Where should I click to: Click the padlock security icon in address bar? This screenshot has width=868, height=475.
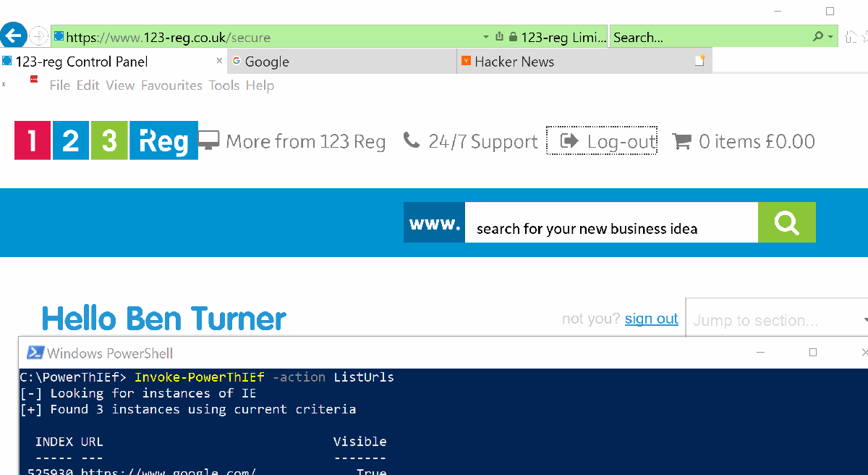[x=513, y=37]
